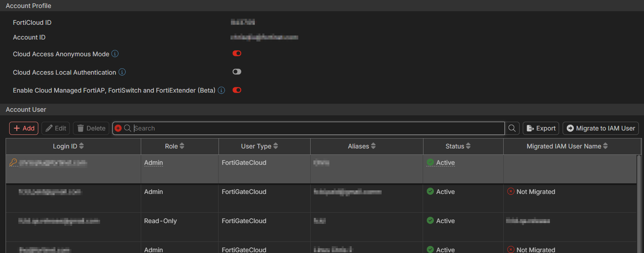Click green Active check icon in third row
This screenshot has width=644, height=253.
pyautogui.click(x=430, y=221)
